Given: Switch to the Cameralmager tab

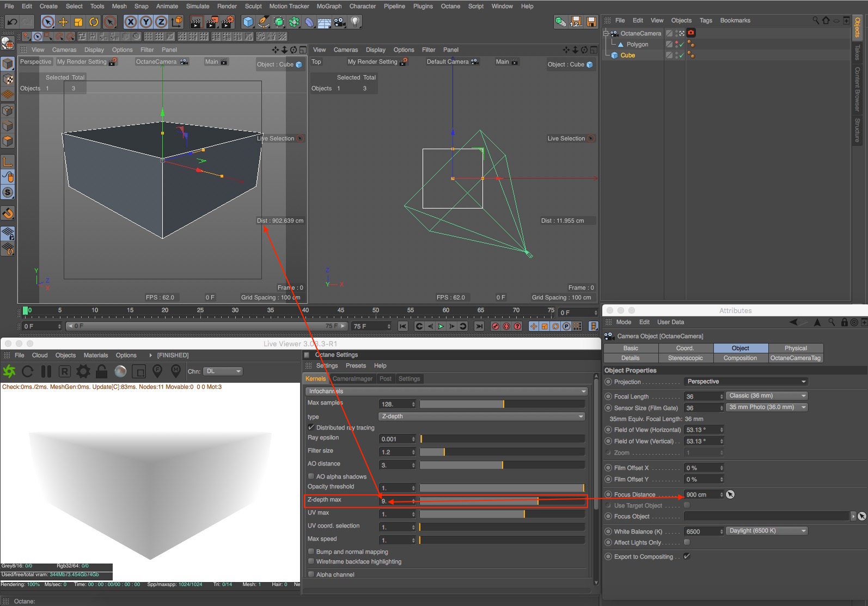Looking at the screenshot, I should point(352,379).
